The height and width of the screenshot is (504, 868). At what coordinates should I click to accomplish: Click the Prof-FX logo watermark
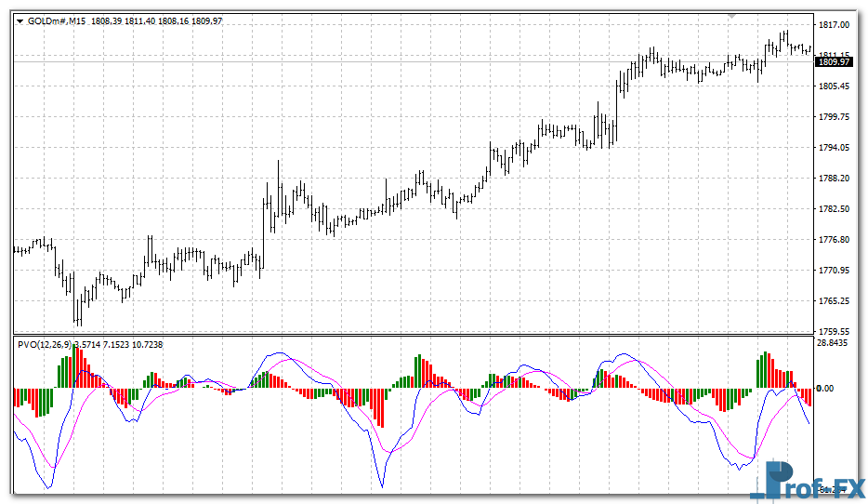(810, 481)
